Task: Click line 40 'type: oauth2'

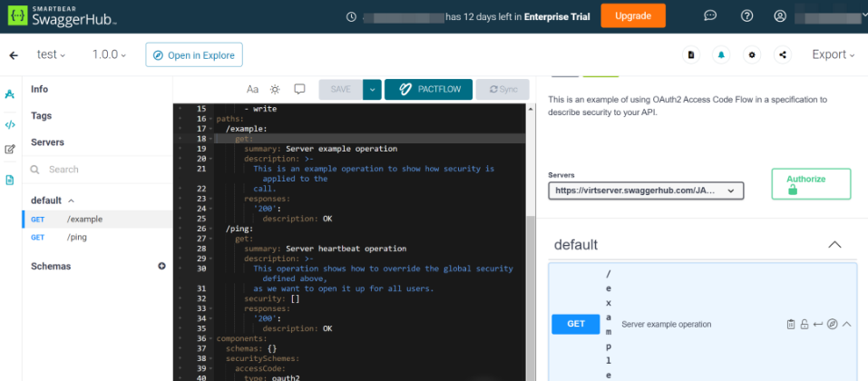Action: (272, 377)
